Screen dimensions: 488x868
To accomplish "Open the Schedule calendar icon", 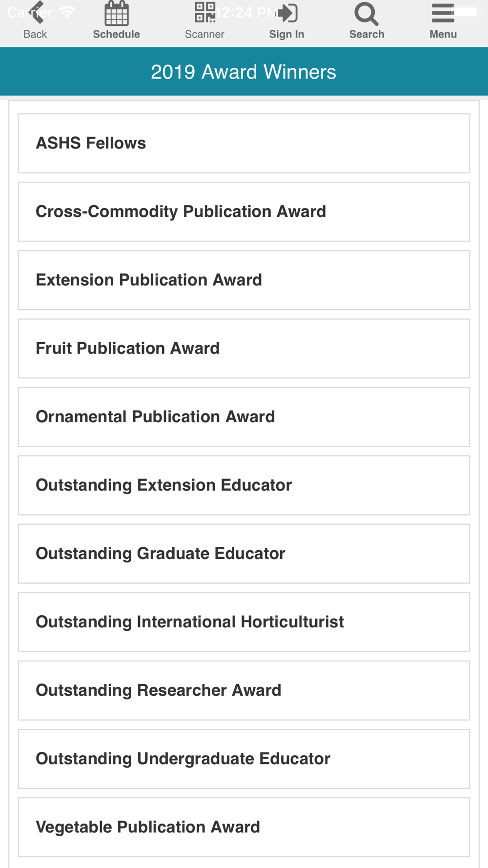I will pos(117,14).
